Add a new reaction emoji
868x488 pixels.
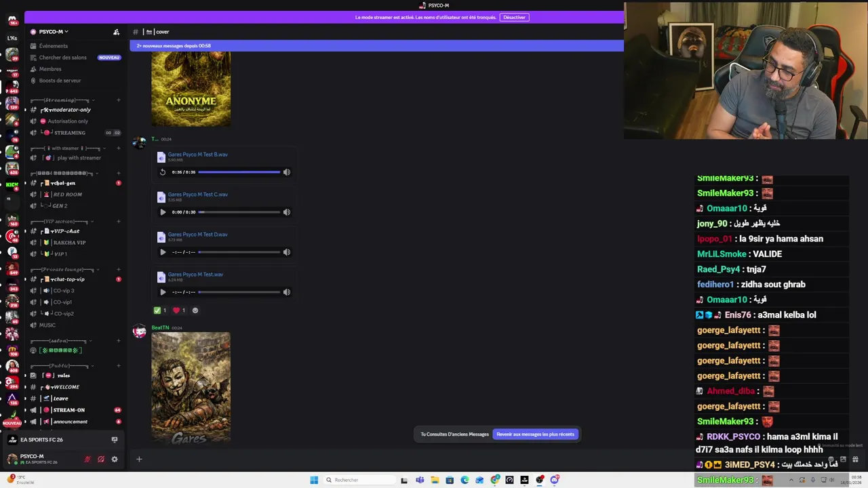195,310
